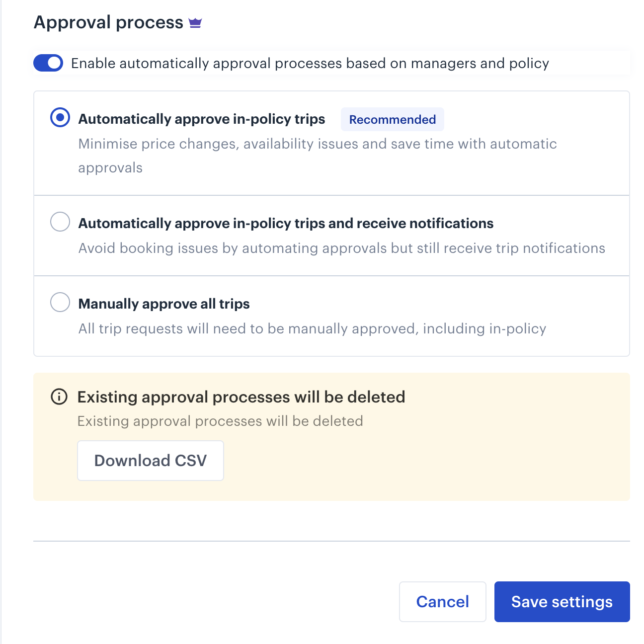
Task: Click the receive notifications option title
Action: coord(286,224)
